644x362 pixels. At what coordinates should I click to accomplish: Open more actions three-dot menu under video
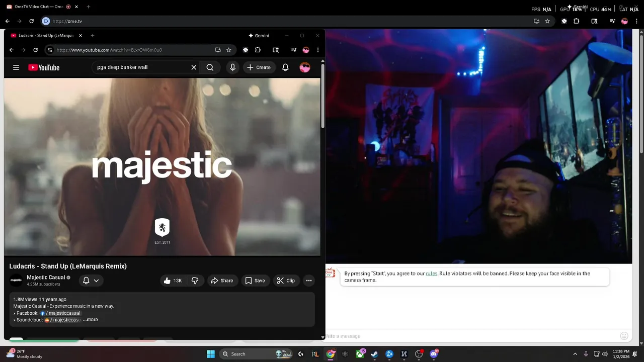tap(309, 281)
